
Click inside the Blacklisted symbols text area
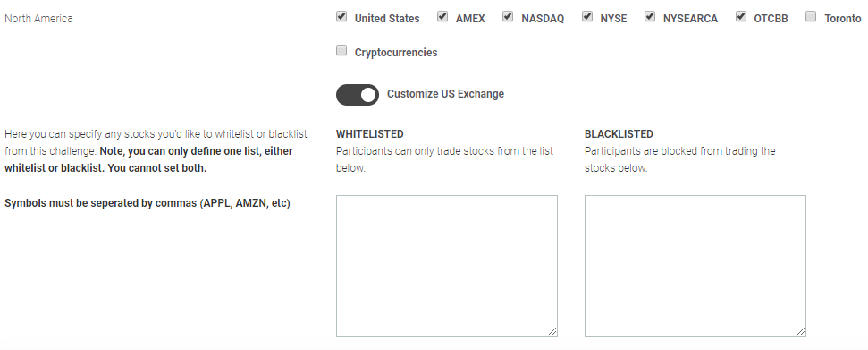[695, 266]
